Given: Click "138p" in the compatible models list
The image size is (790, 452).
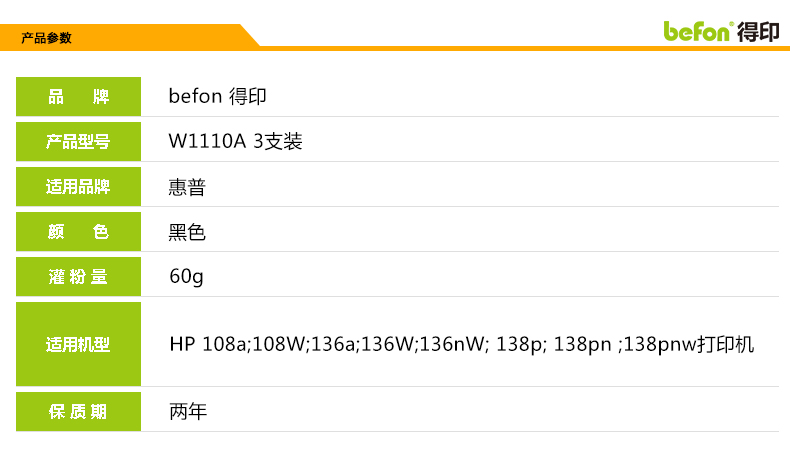Looking at the screenshot, I should pyautogui.click(x=520, y=345).
